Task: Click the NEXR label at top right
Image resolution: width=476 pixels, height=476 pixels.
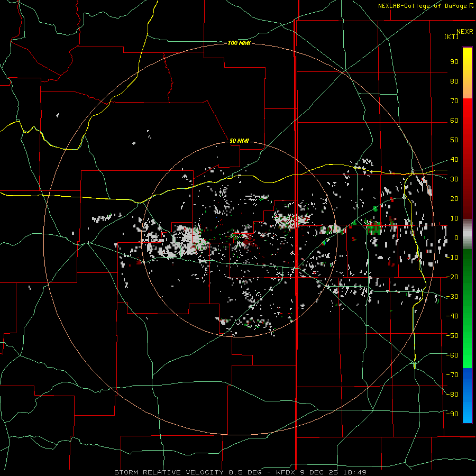Action: (465, 32)
